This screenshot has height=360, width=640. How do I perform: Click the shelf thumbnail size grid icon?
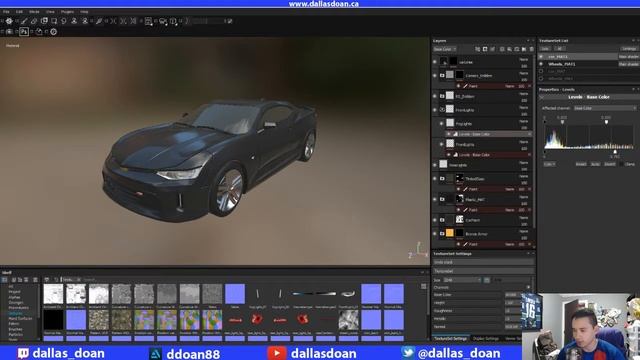[423, 287]
